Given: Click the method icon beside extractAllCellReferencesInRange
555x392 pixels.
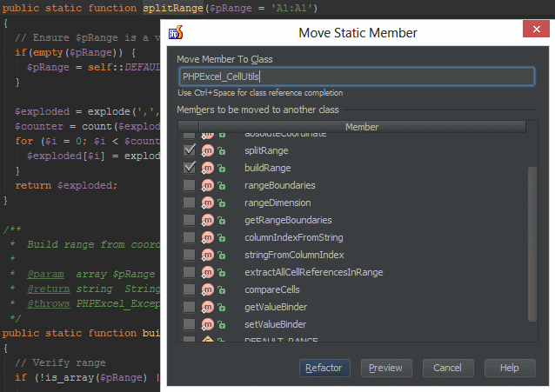Looking at the screenshot, I should pos(208,272).
